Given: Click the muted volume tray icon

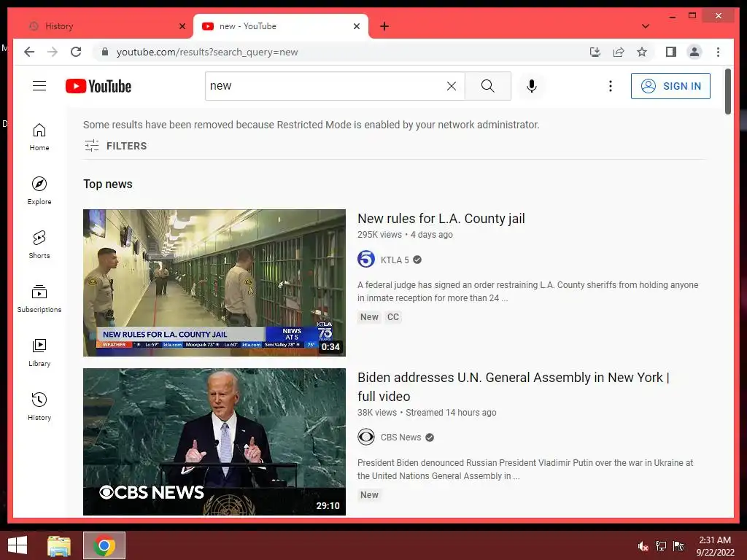Looking at the screenshot, I should tap(643, 546).
